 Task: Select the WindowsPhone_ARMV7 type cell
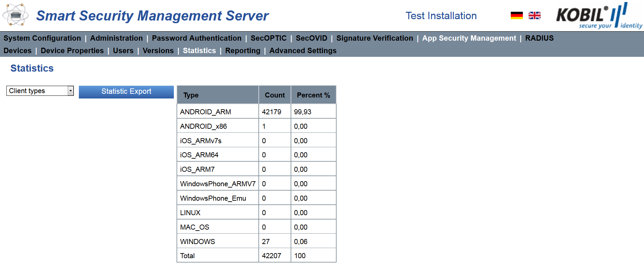point(218,184)
